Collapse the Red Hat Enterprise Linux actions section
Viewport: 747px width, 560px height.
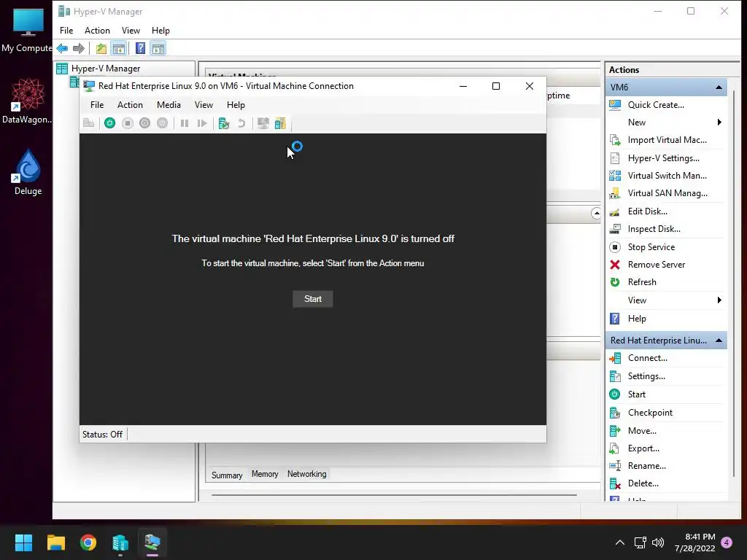click(x=719, y=341)
